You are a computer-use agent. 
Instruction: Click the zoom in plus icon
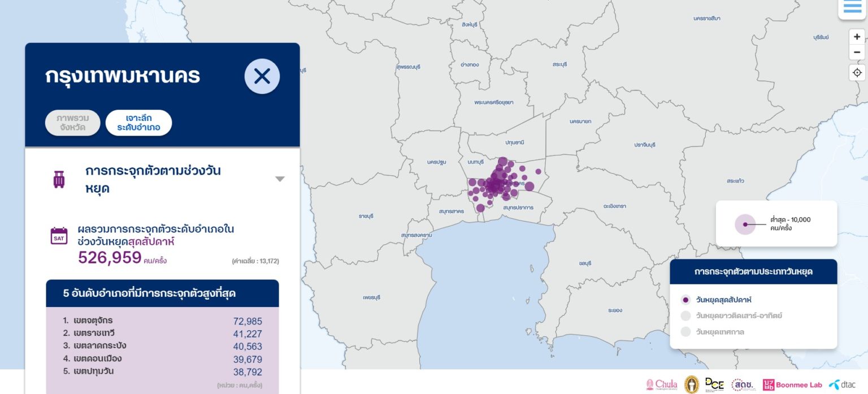pos(857,37)
